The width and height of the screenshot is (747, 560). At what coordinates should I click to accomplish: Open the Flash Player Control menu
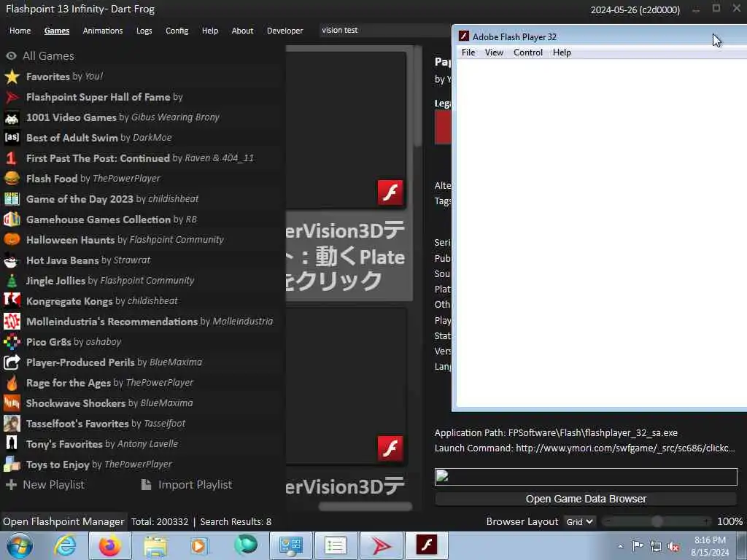tap(528, 52)
